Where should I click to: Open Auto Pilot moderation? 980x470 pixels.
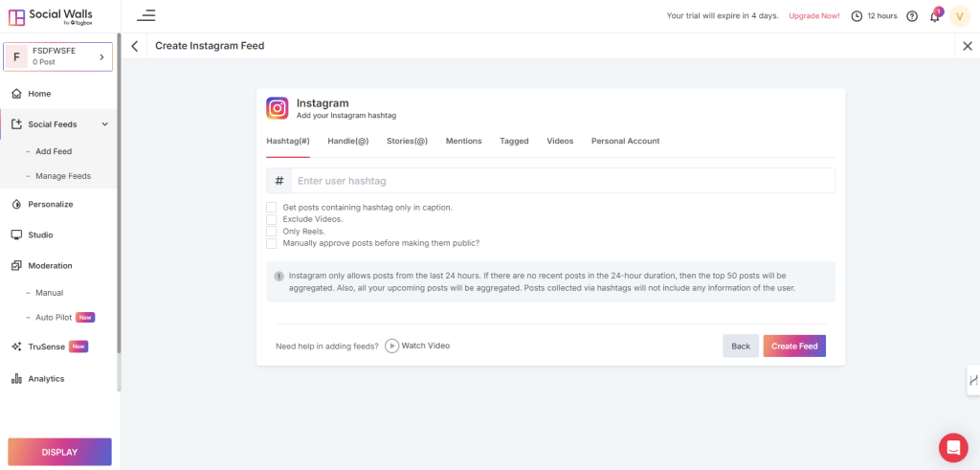point(54,318)
